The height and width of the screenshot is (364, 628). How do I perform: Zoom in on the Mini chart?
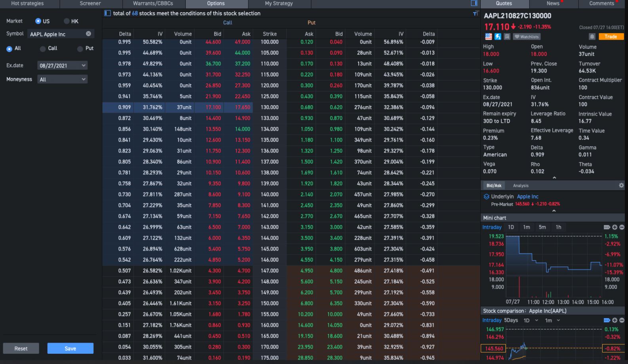[615, 227]
